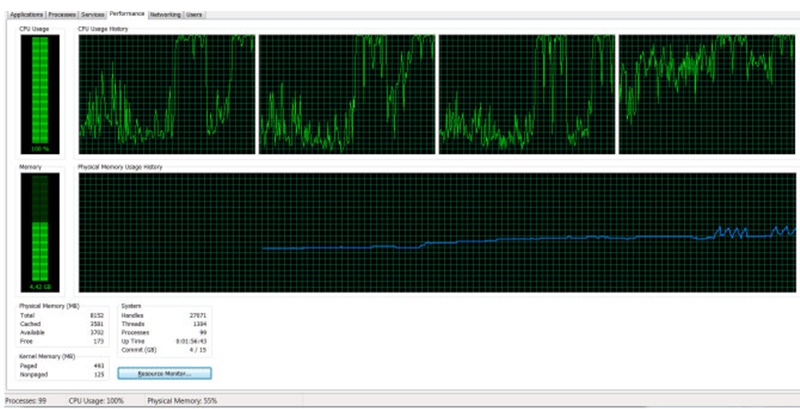
Task: Click the Up Time value in System
Action: [191, 340]
